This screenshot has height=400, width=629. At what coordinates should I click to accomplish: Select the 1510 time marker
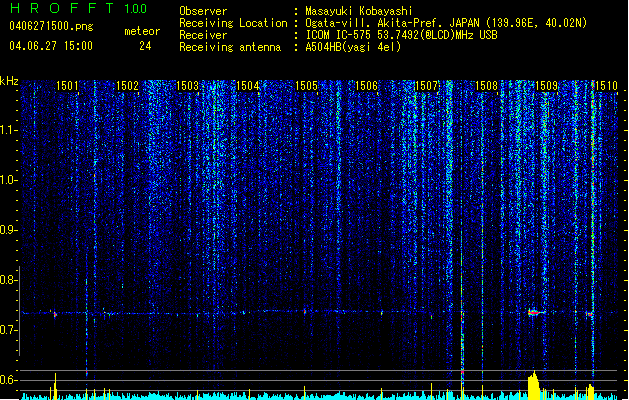tap(606, 86)
